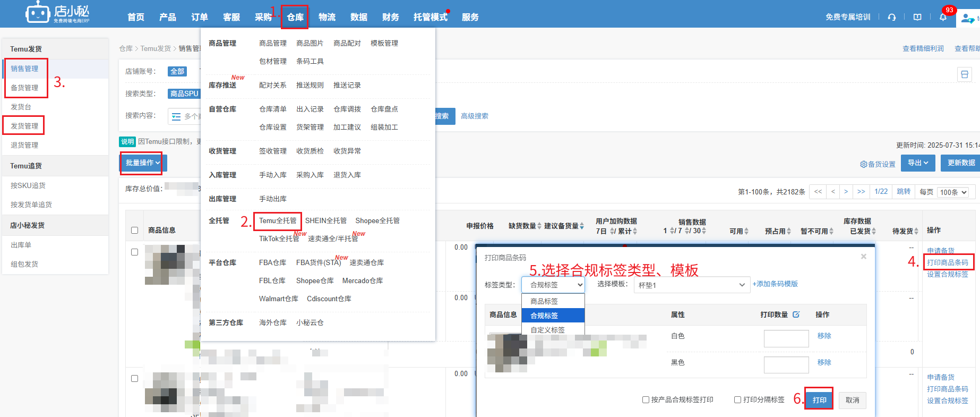Open 仓库盘点 menu entry
This screenshot has height=417, width=980.
tap(384, 109)
